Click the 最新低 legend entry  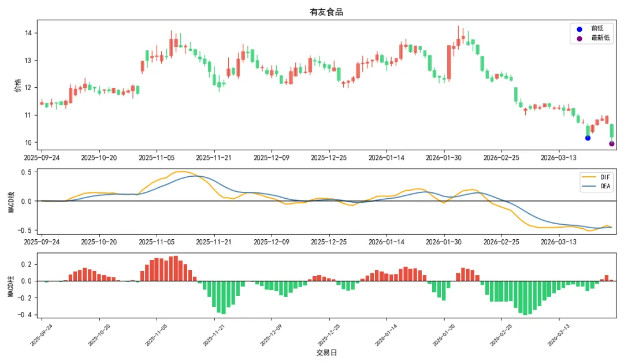pyautogui.click(x=593, y=38)
